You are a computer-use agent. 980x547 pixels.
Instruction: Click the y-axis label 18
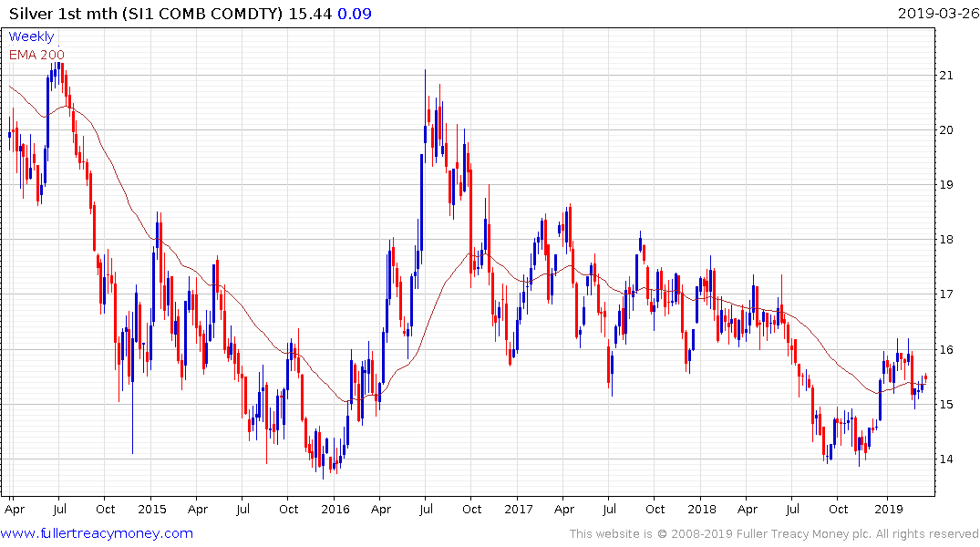(946, 240)
